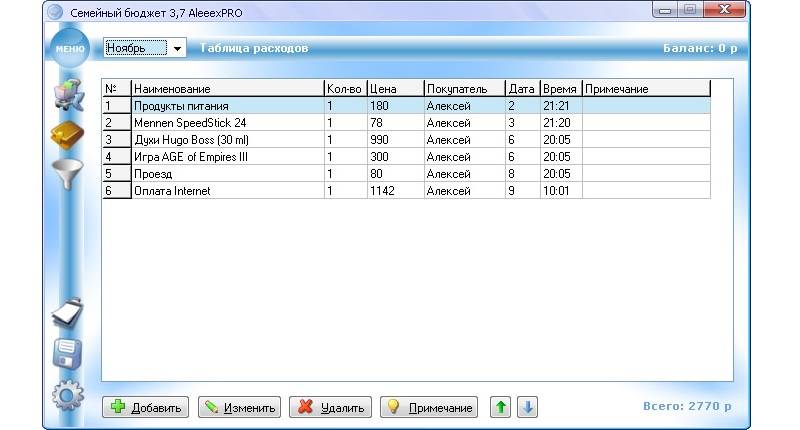Click the Цена column header

pyautogui.click(x=395, y=89)
